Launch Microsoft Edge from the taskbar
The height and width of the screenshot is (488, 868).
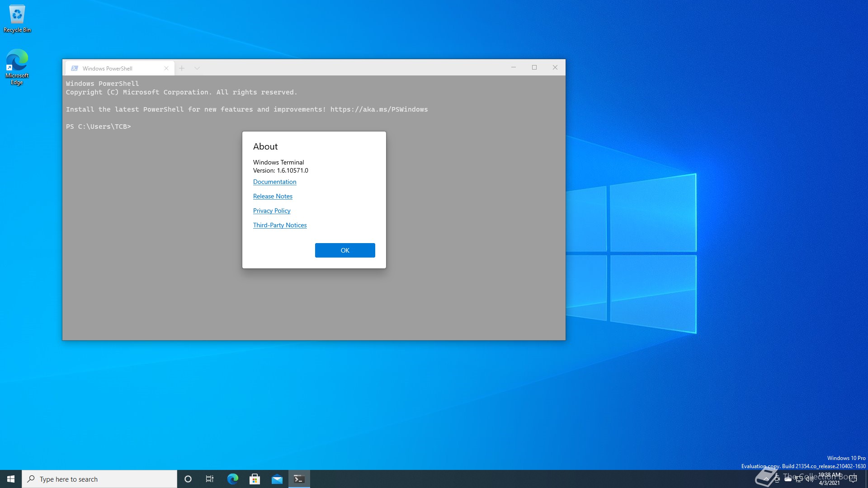click(x=232, y=479)
